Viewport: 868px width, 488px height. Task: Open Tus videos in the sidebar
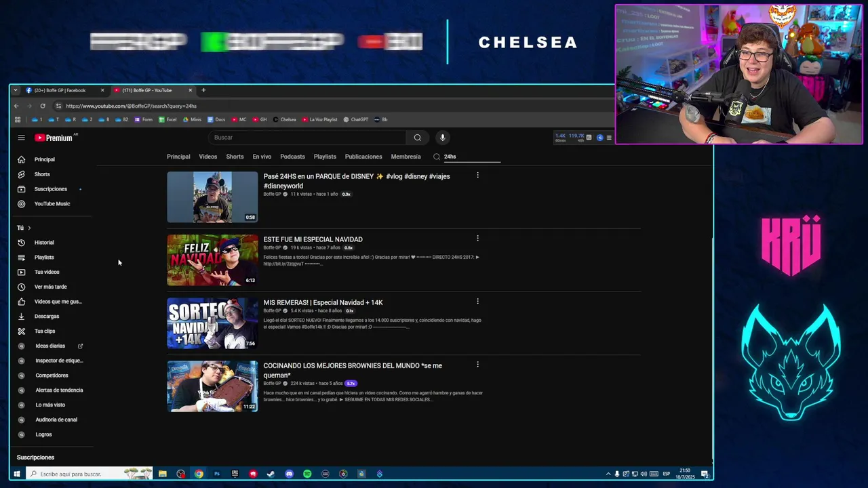(47, 272)
